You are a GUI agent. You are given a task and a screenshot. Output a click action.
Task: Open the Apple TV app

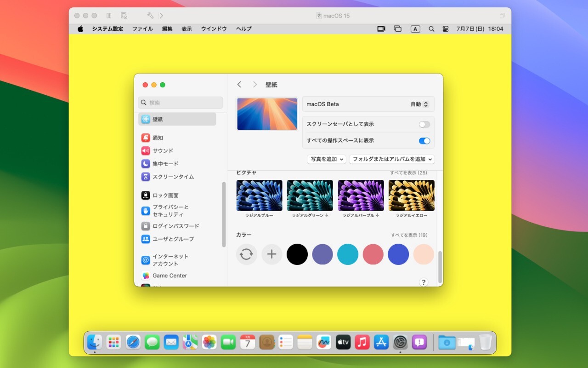343,342
